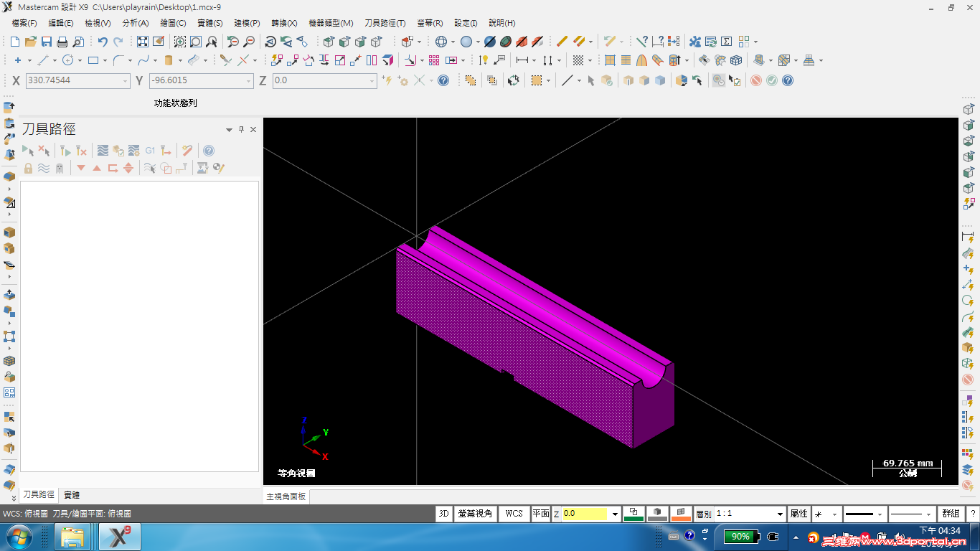The height and width of the screenshot is (551, 980).
Task: Click the yellow Z depth field in status bar
Action: tap(585, 514)
